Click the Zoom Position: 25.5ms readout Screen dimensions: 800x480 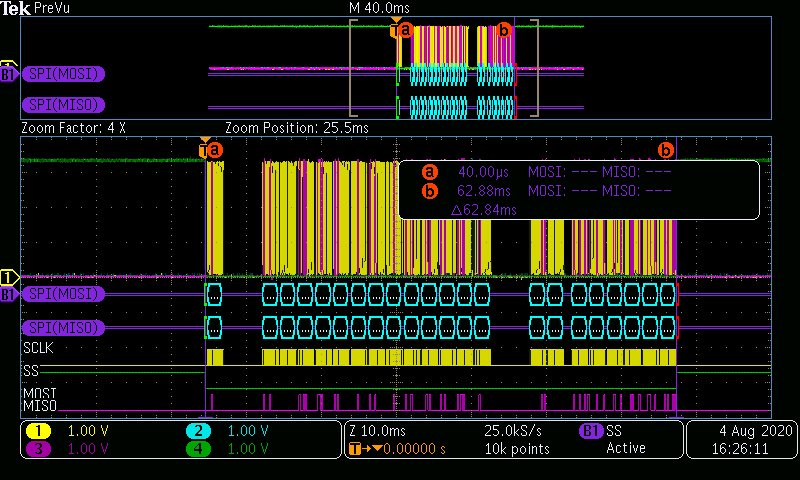tap(297, 128)
